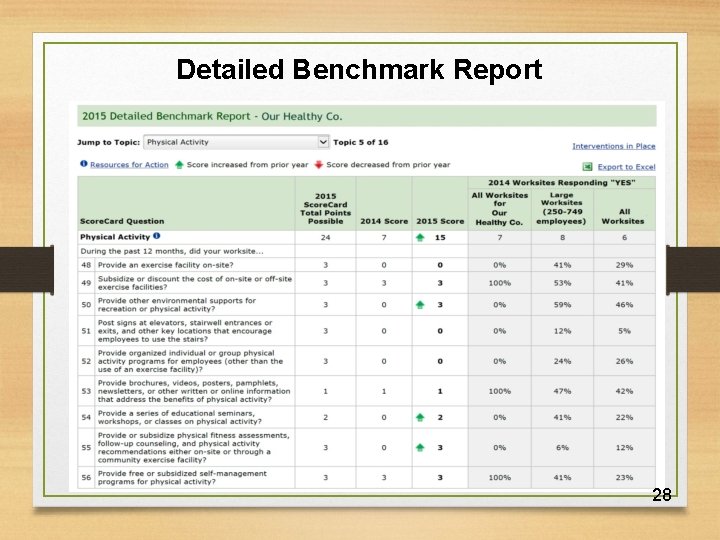Click the Excel spreadsheet icon beside Export

tap(587, 167)
